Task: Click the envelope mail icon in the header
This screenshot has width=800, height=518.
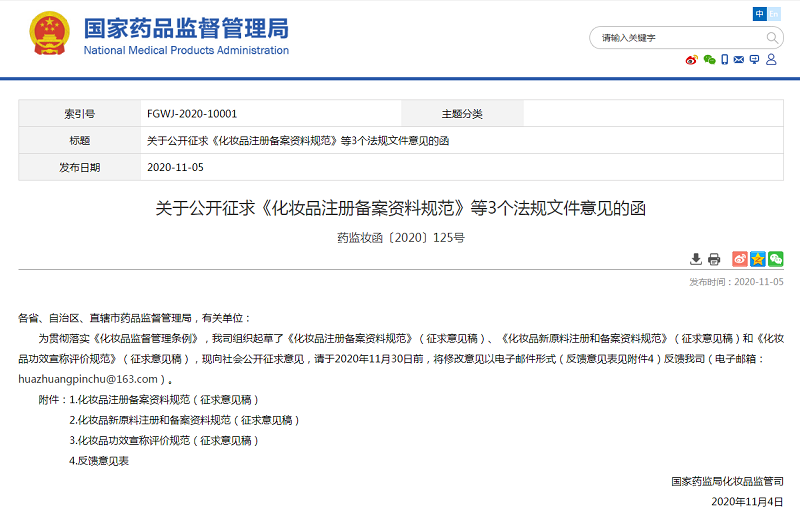Action: 739,60
